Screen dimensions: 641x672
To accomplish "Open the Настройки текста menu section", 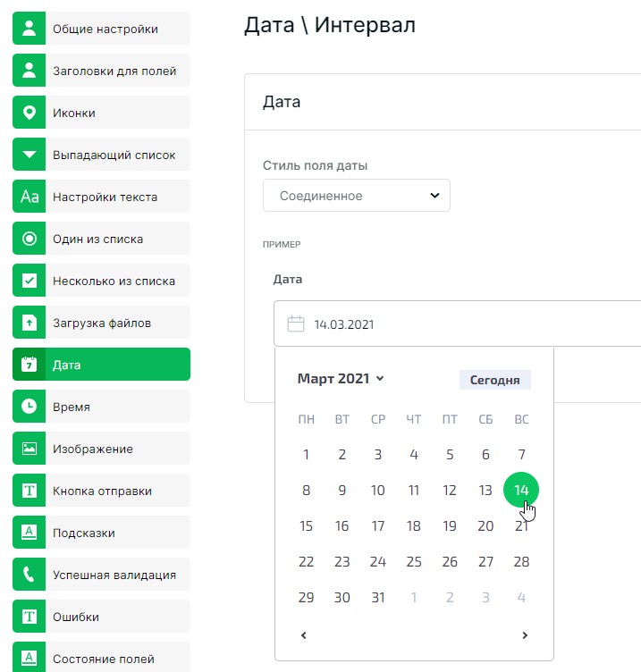I will 105,197.
